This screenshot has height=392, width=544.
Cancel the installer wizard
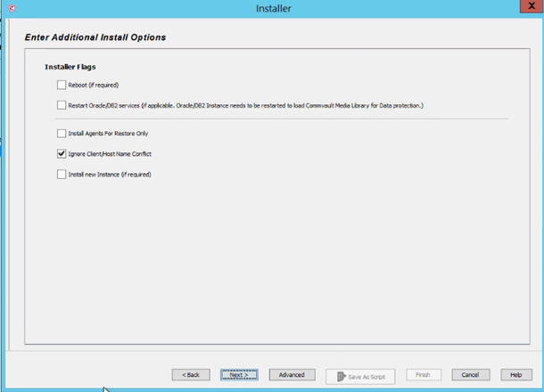[471, 375]
